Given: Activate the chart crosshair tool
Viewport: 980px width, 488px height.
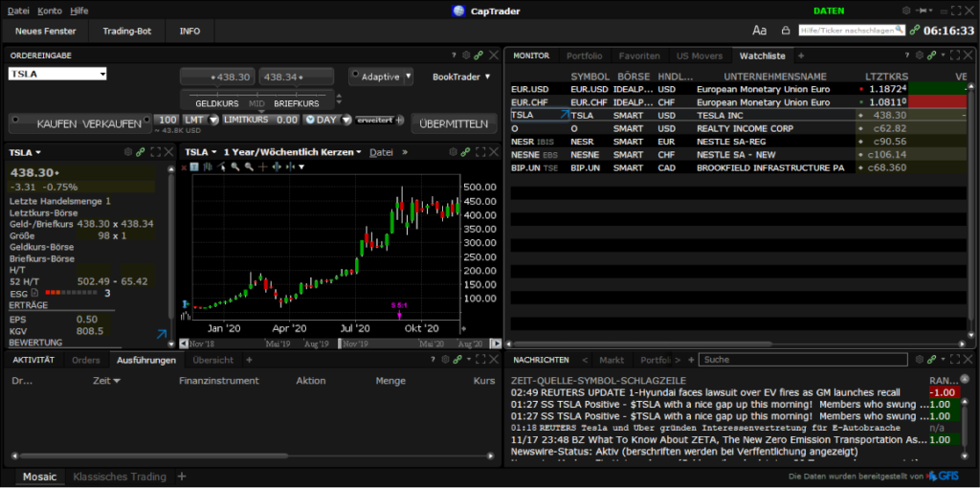Looking at the screenshot, I should coord(262,166).
